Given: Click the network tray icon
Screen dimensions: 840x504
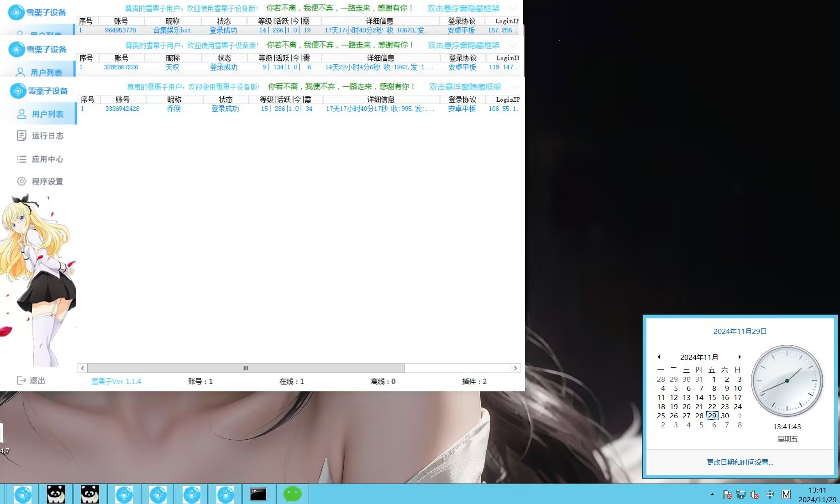Looking at the screenshot, I should click(741, 494).
